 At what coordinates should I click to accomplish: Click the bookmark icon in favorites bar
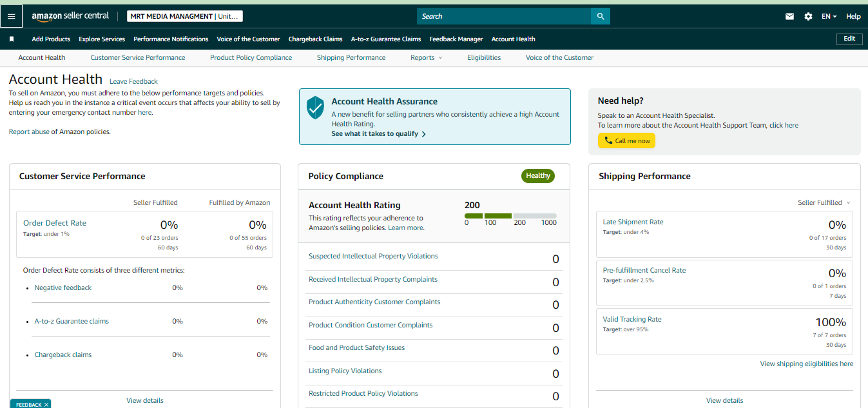[x=12, y=39]
